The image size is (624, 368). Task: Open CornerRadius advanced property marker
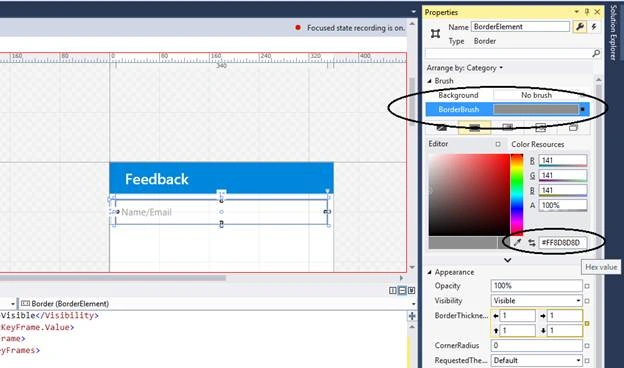[587, 346]
